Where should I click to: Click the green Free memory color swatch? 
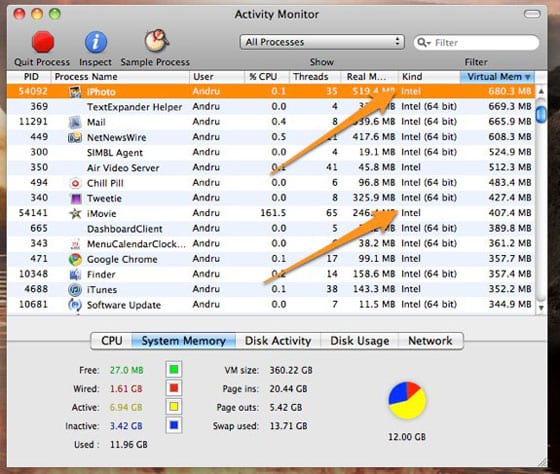(174, 369)
